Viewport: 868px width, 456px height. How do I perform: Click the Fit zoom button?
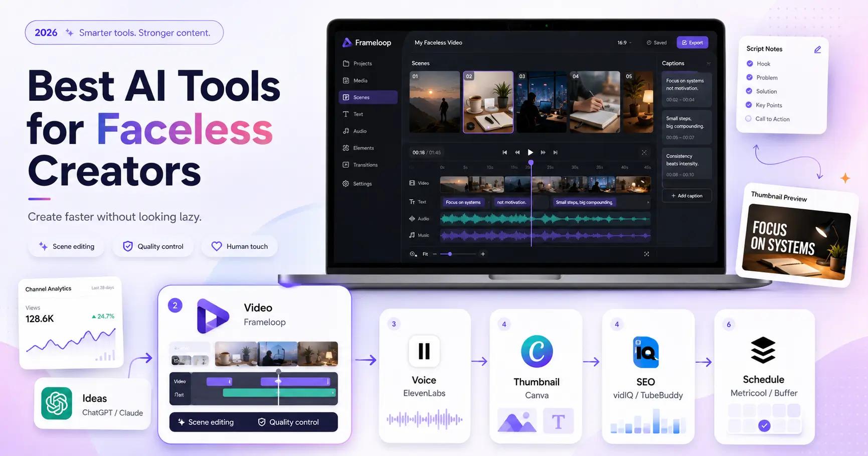click(425, 254)
